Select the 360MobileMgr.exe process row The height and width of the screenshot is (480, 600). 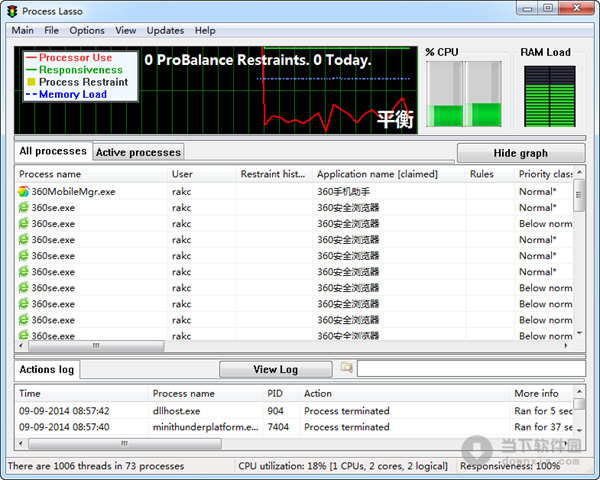pyautogui.click(x=294, y=191)
